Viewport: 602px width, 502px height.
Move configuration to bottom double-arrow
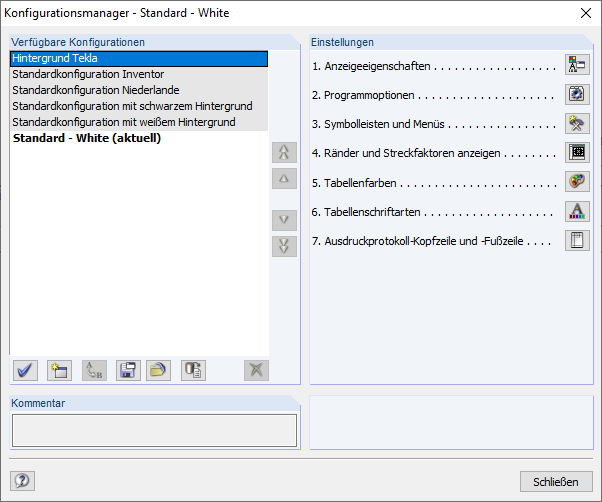[x=284, y=246]
